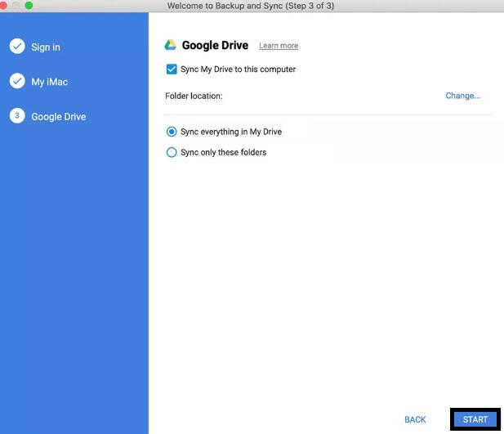504x434 pixels.
Task: Click the green maximize window button
Action: 29,6
